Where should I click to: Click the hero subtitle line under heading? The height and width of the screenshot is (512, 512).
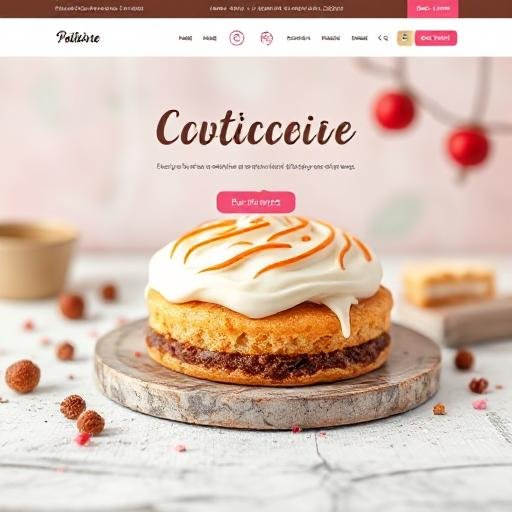pos(256,166)
